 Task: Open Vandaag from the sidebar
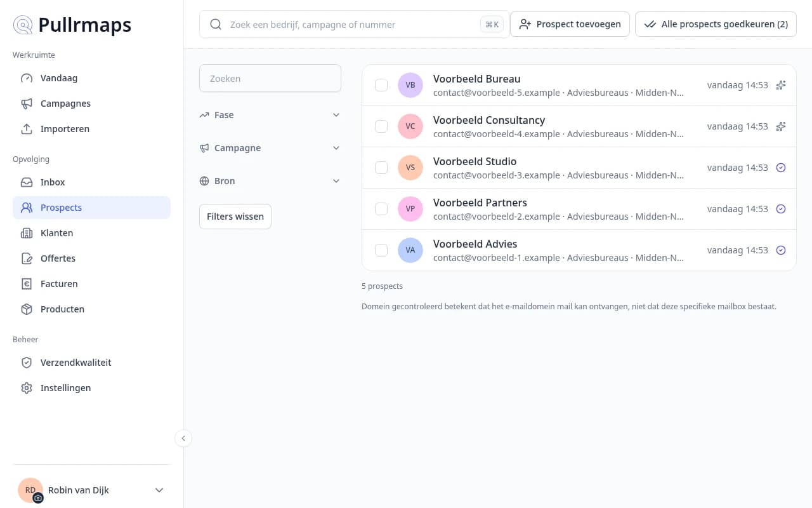[91, 78]
